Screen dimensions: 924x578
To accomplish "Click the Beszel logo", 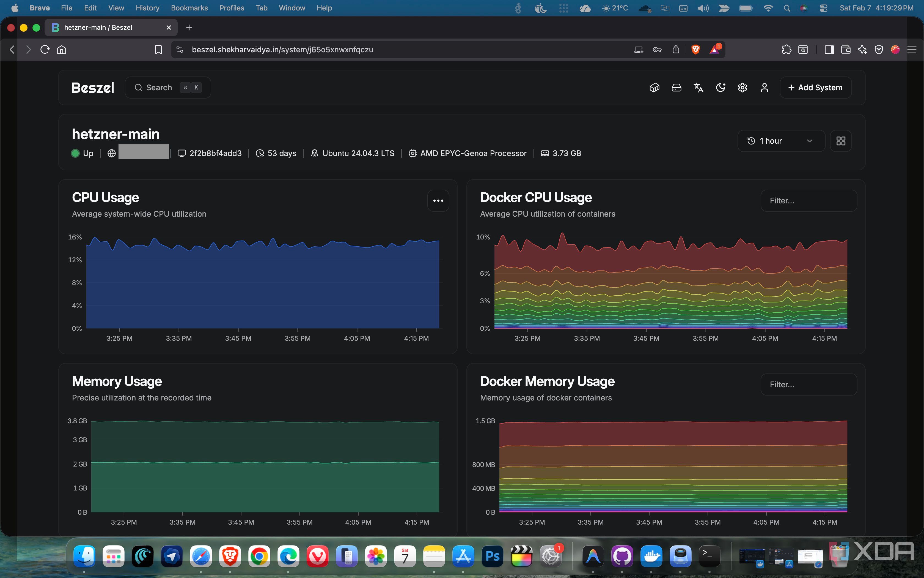I will point(93,88).
